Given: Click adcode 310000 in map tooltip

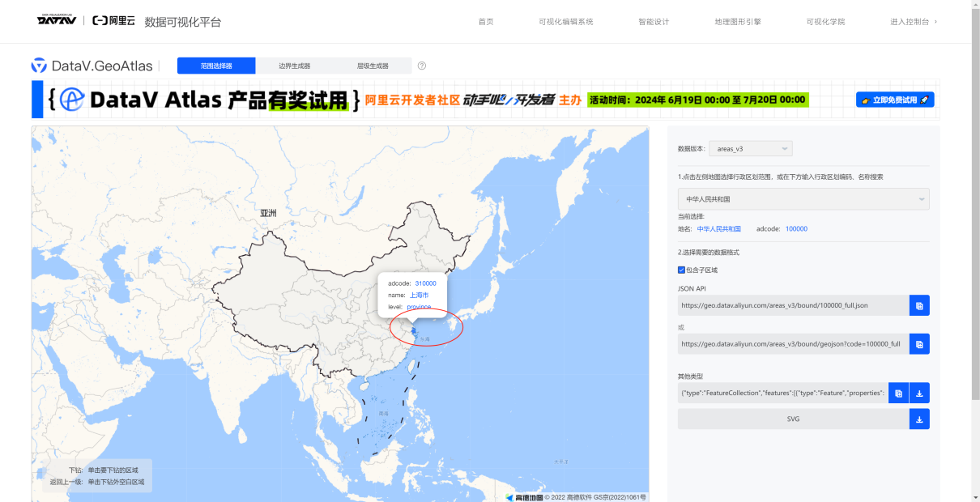Looking at the screenshot, I should click(x=425, y=283).
